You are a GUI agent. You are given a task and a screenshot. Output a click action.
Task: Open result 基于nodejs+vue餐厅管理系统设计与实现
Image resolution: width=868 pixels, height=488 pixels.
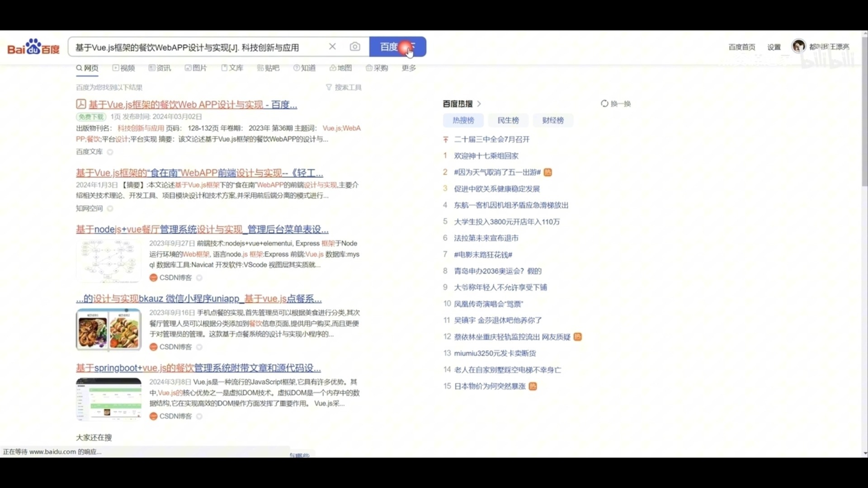click(x=202, y=230)
